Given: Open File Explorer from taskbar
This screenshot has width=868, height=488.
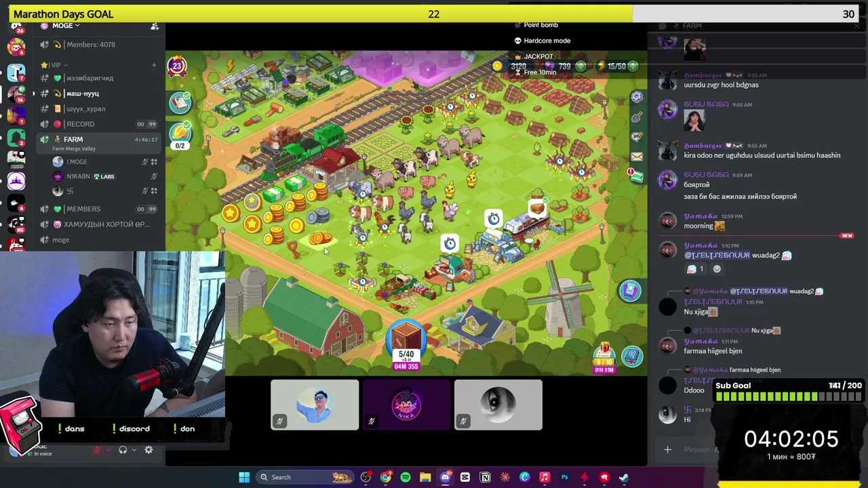Looking at the screenshot, I should (425, 477).
